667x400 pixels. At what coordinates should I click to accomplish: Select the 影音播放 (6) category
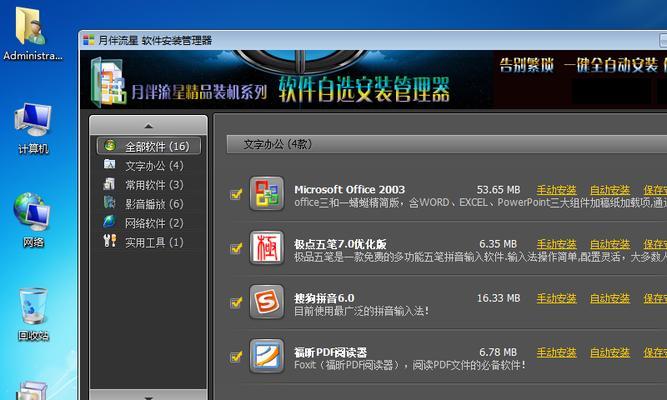coord(149,204)
